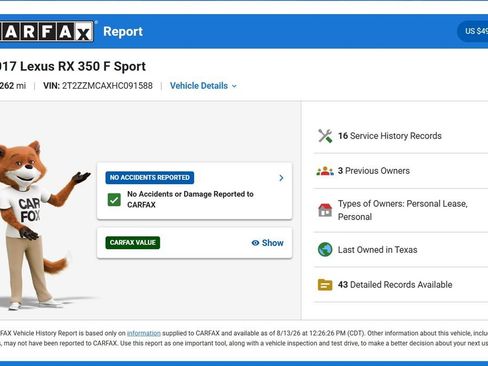Select the 3 Previous Owners row
This screenshot has height=366, width=488.
click(x=400, y=171)
